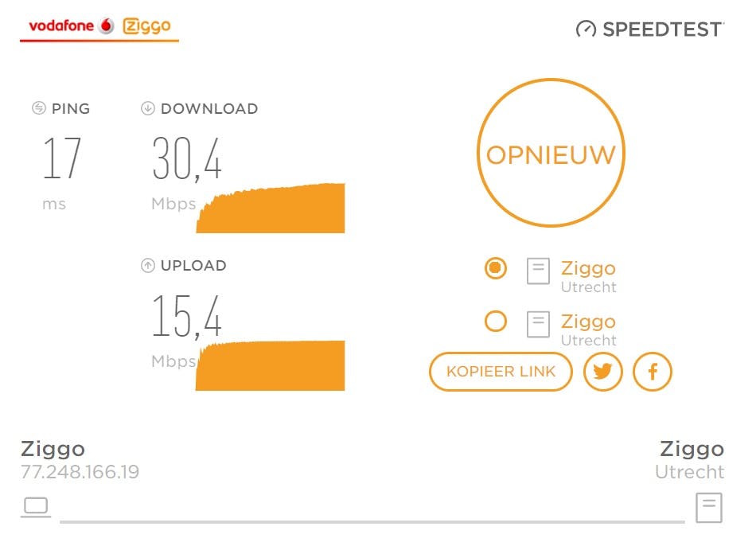This screenshot has width=756, height=546.
Task: Click the upload speed graph
Action: click(271, 366)
